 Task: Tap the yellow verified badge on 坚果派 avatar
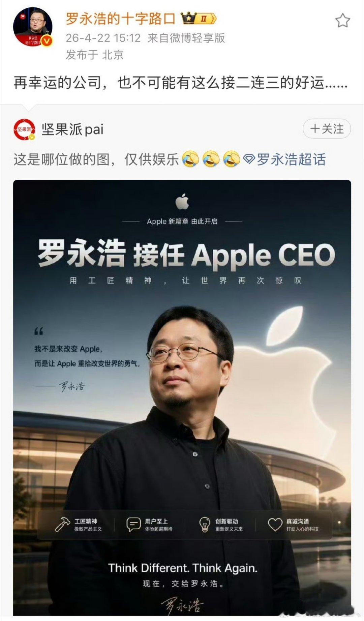coord(32,137)
